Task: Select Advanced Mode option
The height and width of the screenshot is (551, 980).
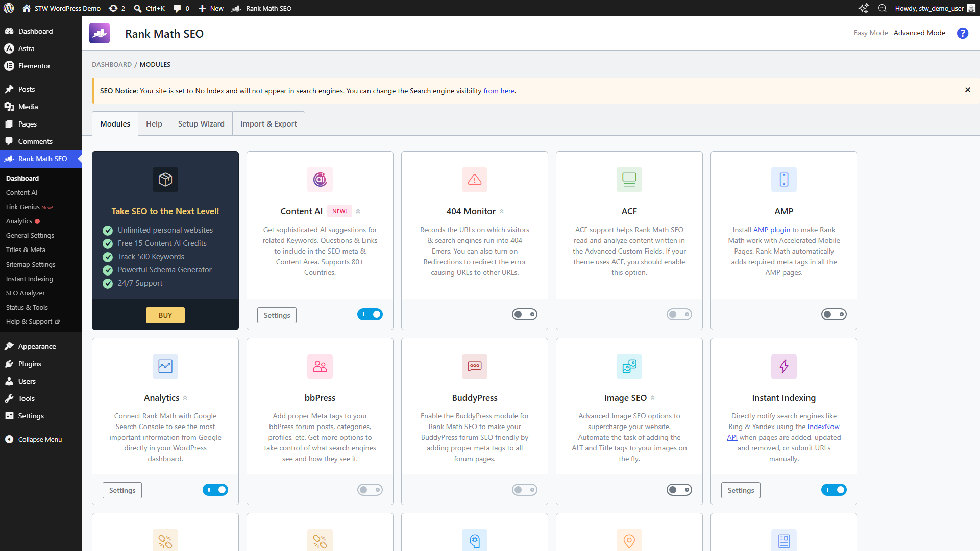Action: click(x=919, y=33)
